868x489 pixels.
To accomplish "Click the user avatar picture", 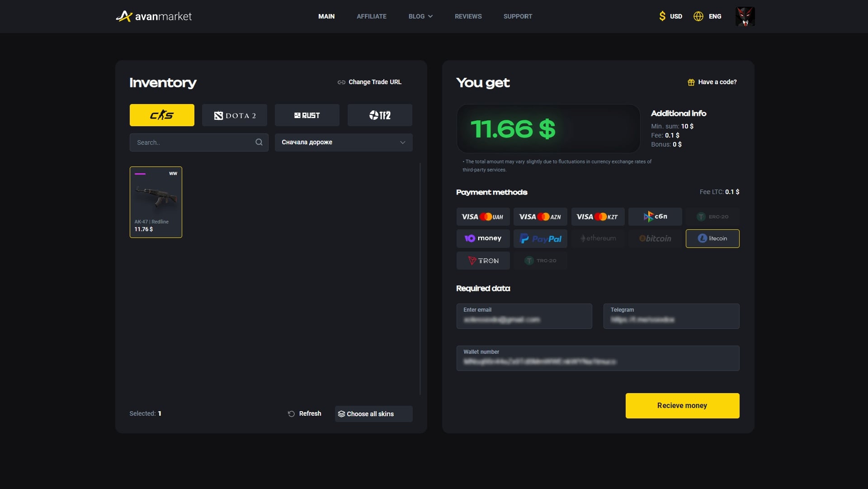I will coord(745,16).
